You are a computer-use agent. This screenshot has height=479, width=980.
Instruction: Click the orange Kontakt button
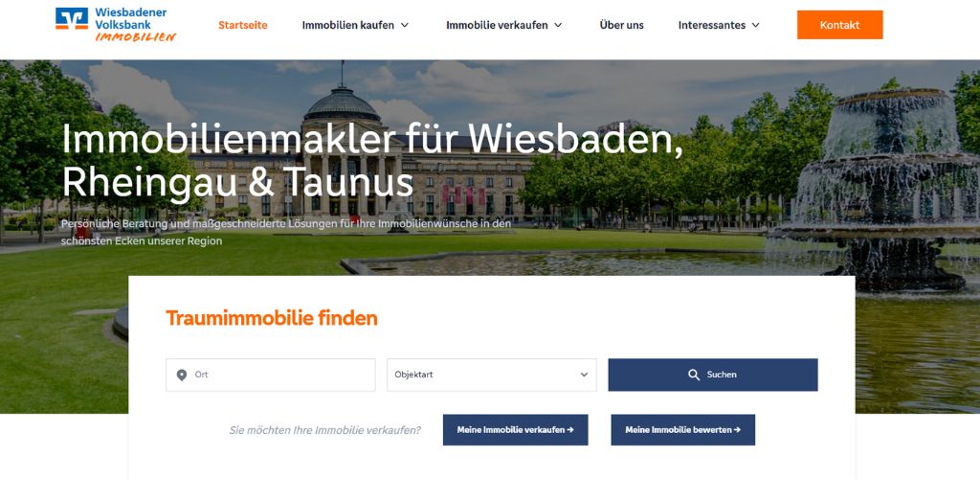pyautogui.click(x=840, y=25)
